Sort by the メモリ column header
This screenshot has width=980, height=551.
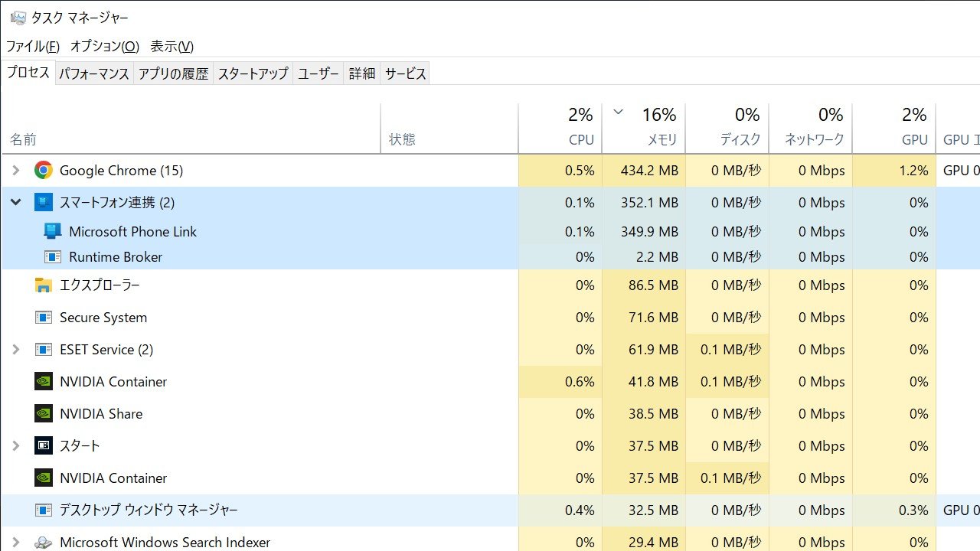(x=644, y=129)
